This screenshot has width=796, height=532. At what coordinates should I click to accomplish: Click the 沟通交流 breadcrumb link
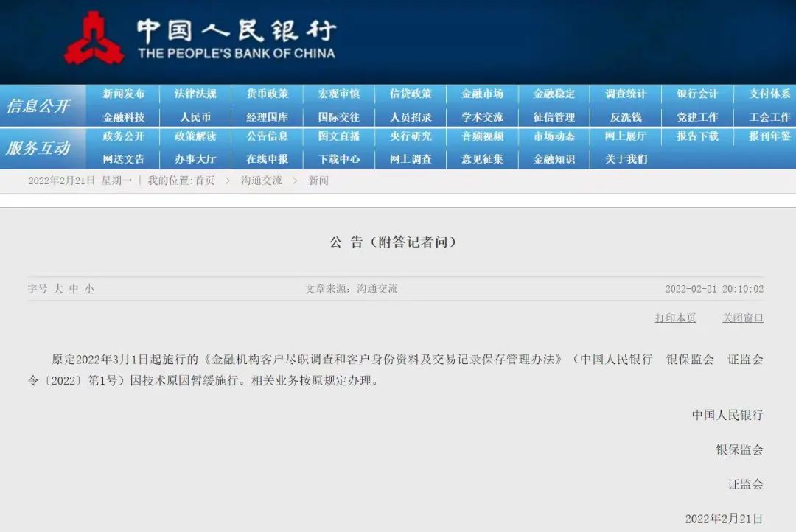(261, 181)
